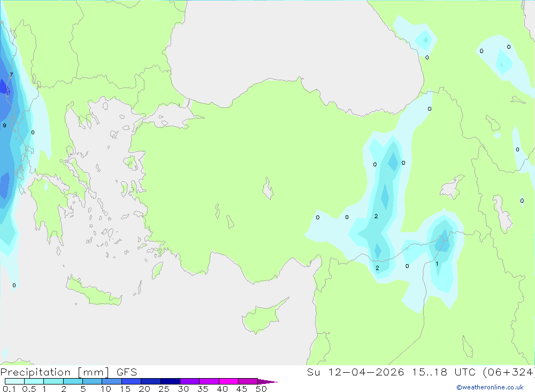Click the "1" precipitation value on map
The width and height of the screenshot is (535, 392).
(437, 264)
